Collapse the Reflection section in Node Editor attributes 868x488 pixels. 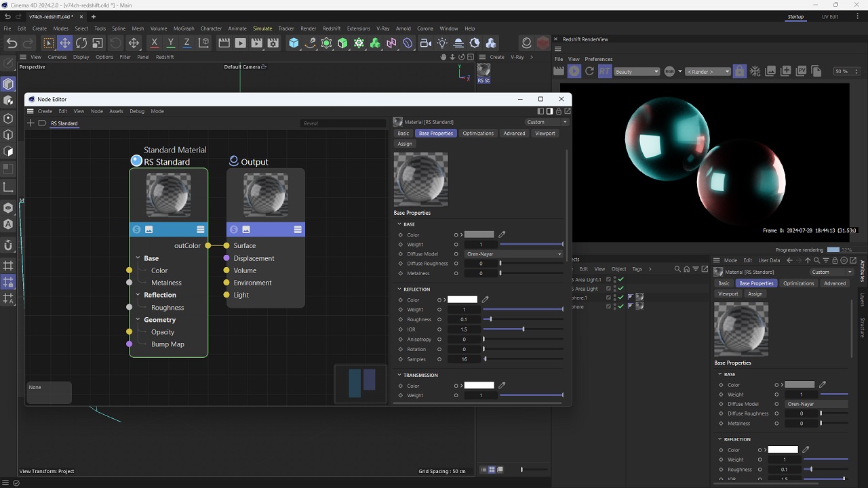point(400,289)
